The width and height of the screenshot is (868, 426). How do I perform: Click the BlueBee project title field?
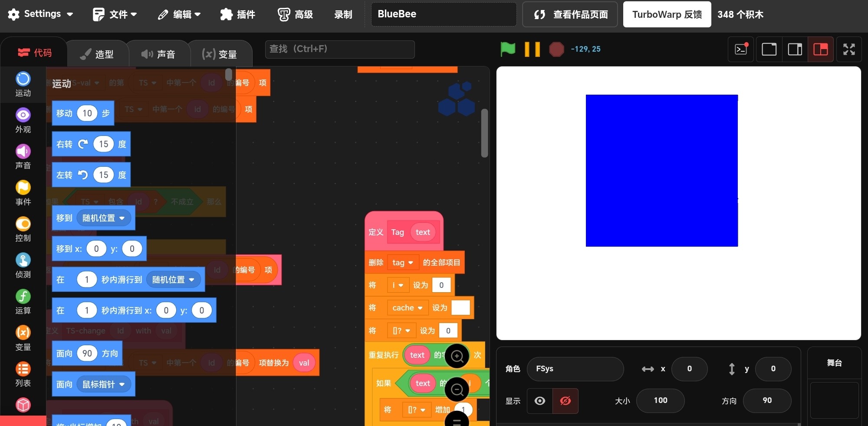[x=444, y=14]
